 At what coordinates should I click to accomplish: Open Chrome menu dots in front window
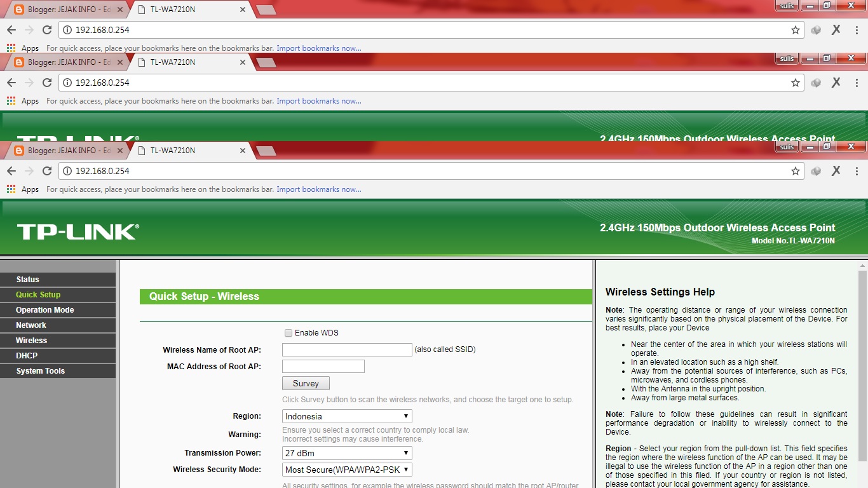[x=856, y=171]
